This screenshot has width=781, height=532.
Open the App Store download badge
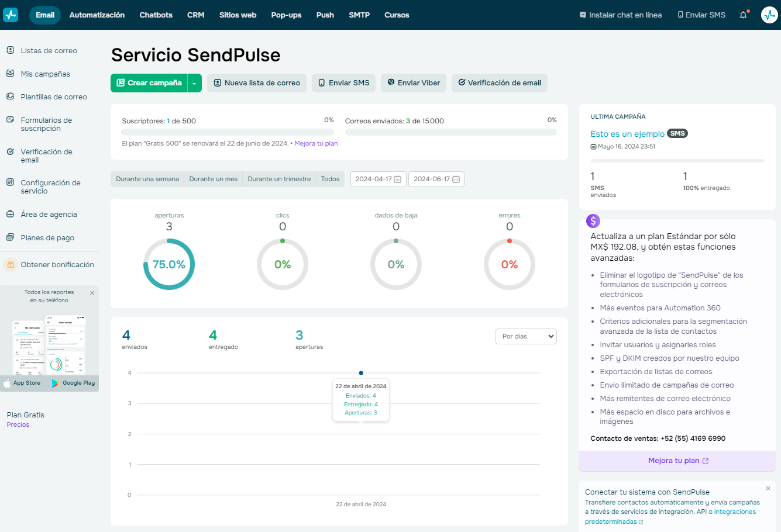[x=22, y=383]
